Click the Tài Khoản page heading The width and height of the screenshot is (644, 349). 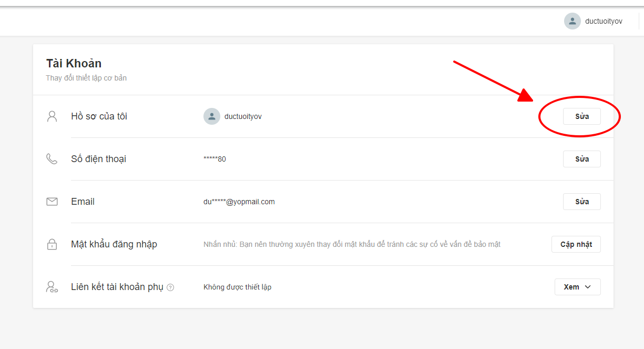74,63
